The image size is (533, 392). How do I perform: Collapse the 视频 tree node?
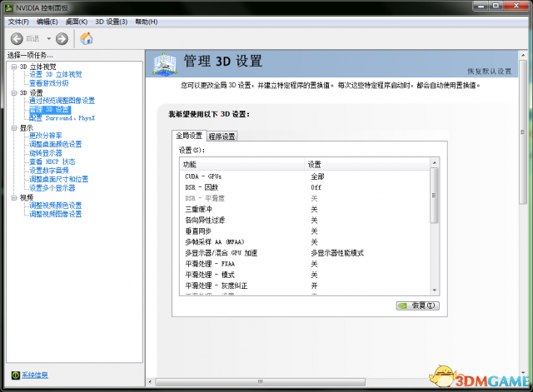(x=13, y=197)
